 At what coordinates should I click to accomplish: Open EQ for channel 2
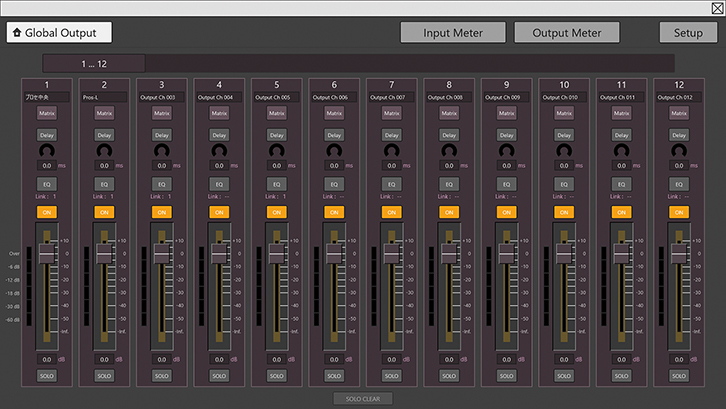[104, 184]
